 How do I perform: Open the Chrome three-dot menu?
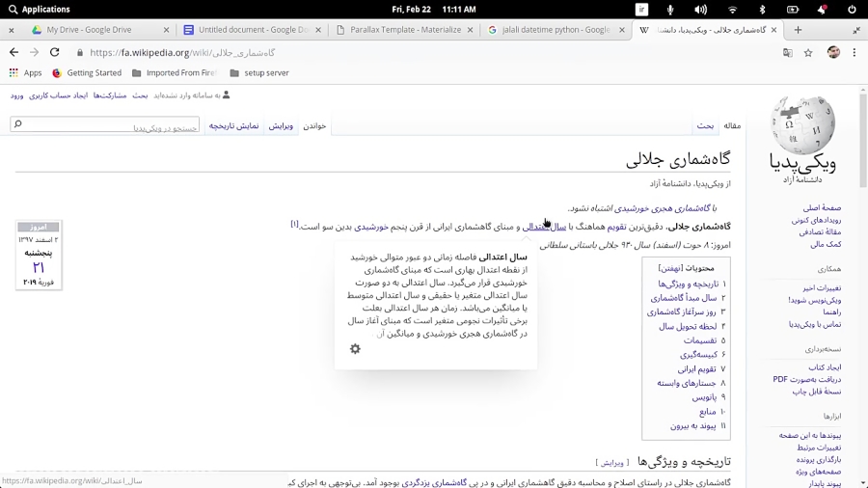854,53
